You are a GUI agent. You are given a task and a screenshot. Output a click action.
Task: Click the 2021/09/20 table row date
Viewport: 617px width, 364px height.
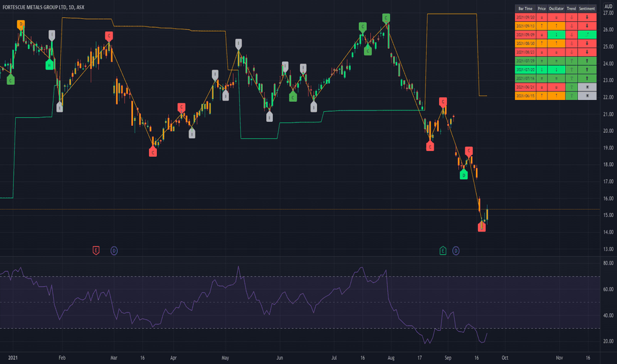(526, 17)
